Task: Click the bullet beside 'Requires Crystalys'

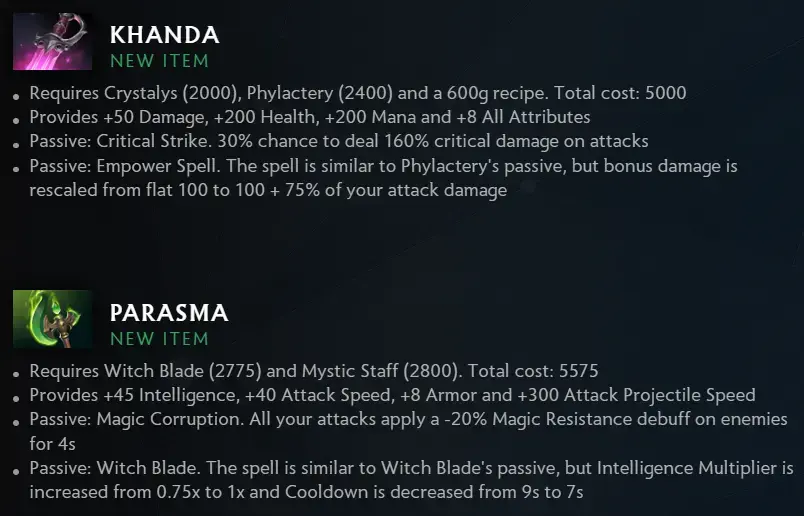Action: (x=16, y=96)
